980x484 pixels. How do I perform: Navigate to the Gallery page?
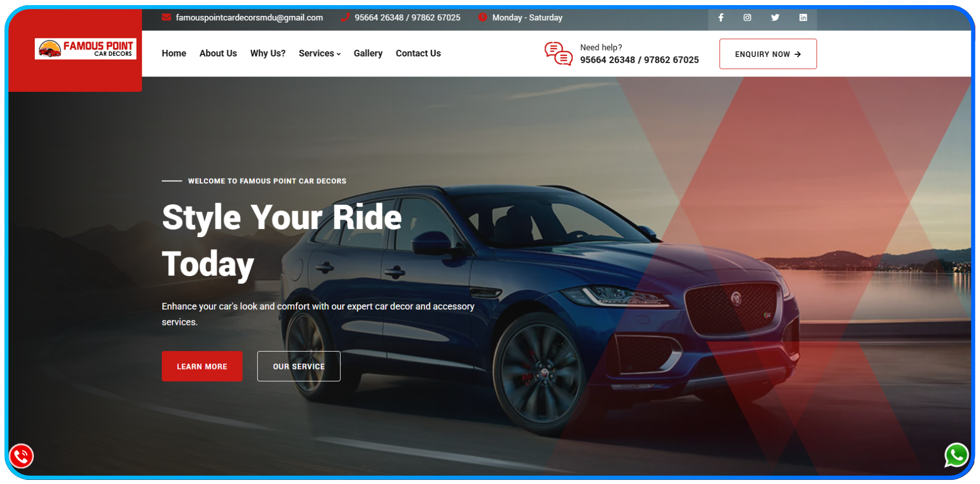click(368, 53)
